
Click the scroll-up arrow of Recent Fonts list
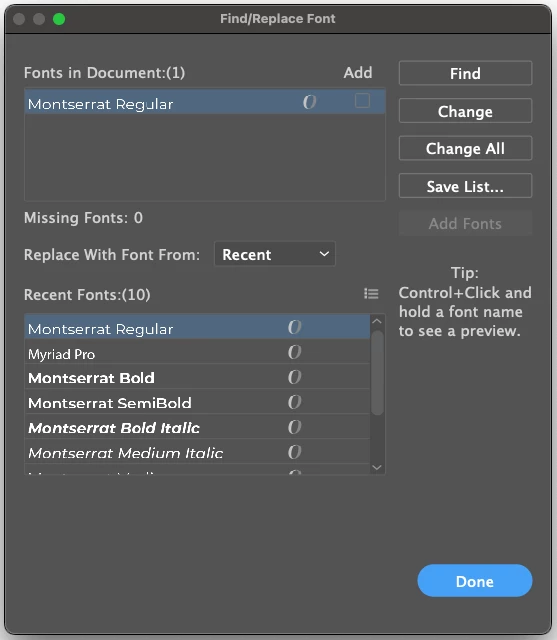click(377, 321)
